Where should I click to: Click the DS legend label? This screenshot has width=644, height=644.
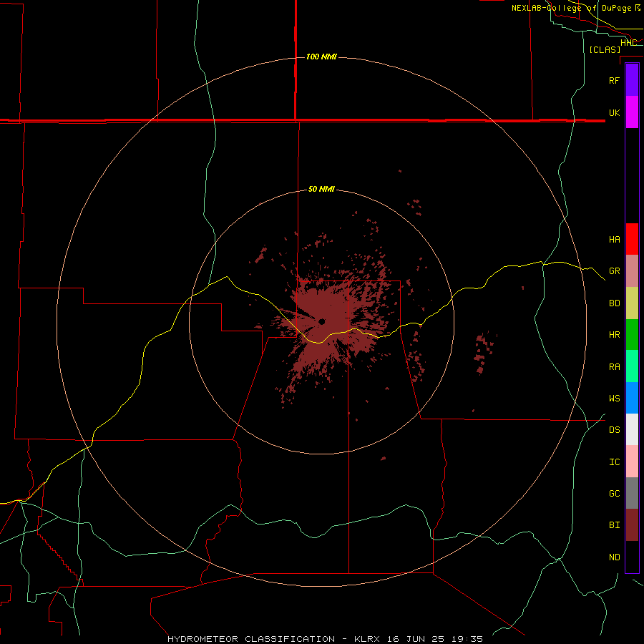coord(614,430)
